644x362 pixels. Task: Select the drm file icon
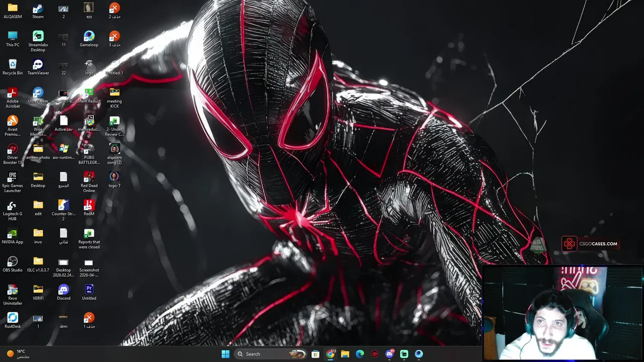[63, 320]
